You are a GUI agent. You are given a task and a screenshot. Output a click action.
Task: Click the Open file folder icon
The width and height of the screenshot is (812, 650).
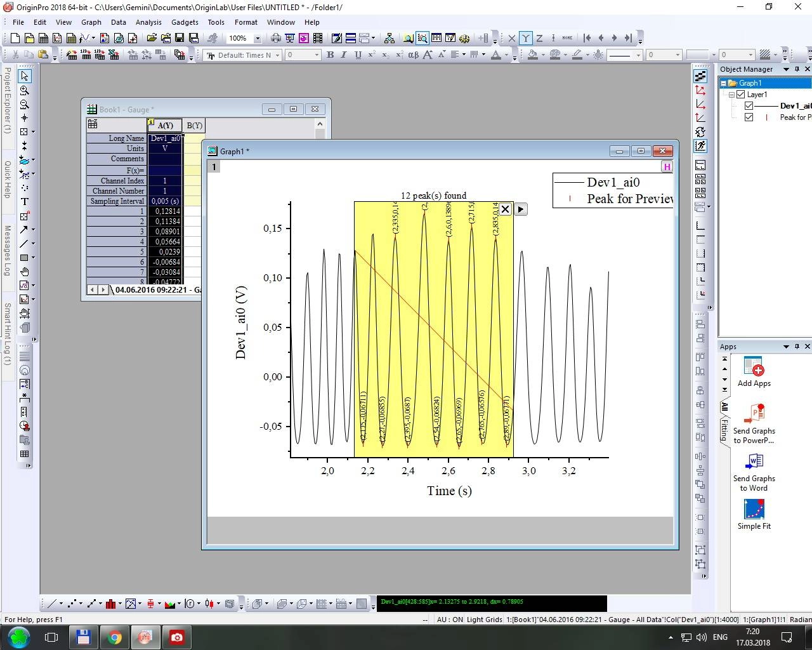tap(152, 38)
